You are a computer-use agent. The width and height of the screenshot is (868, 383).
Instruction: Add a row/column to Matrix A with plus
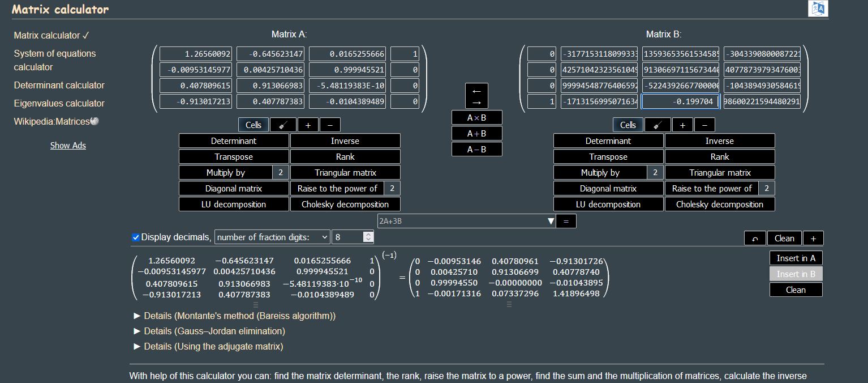tap(308, 125)
